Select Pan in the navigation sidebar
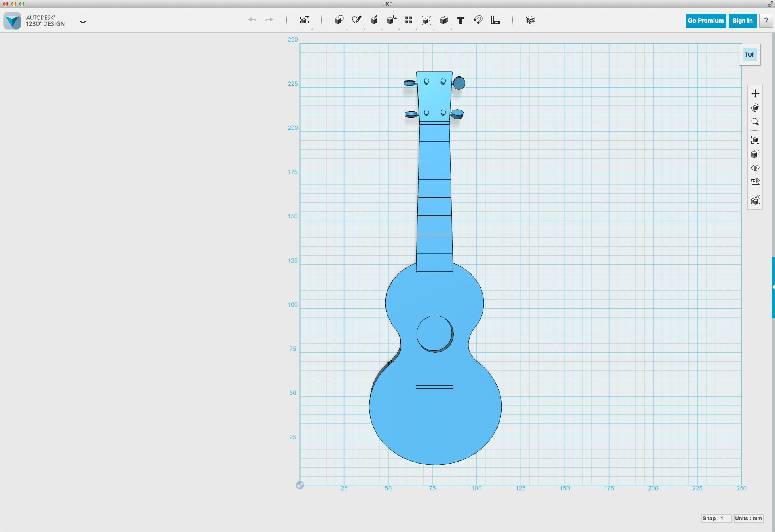 point(755,93)
